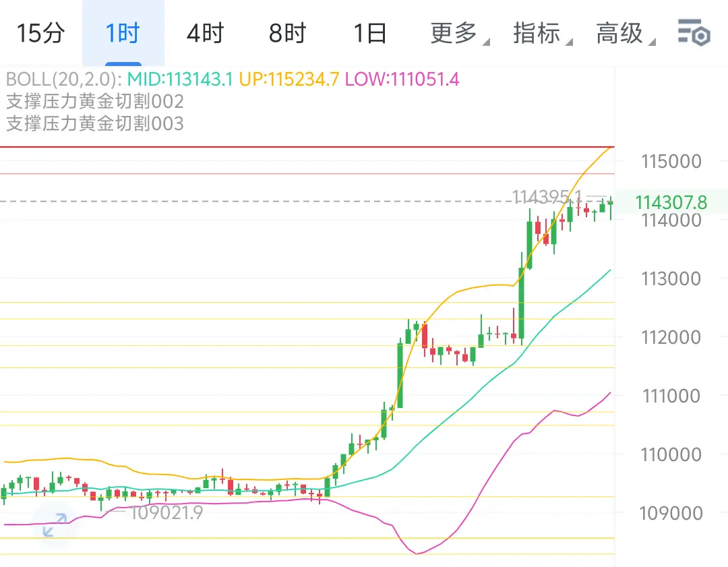Click the 110000 price axis label

[x=671, y=454]
